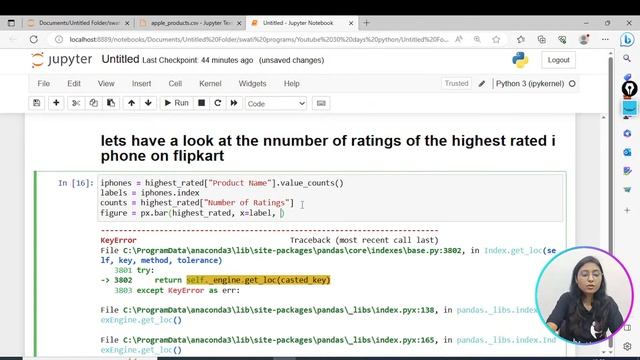Open browser settings and more menu
The width and height of the screenshot is (640, 360).
pos(605,40)
